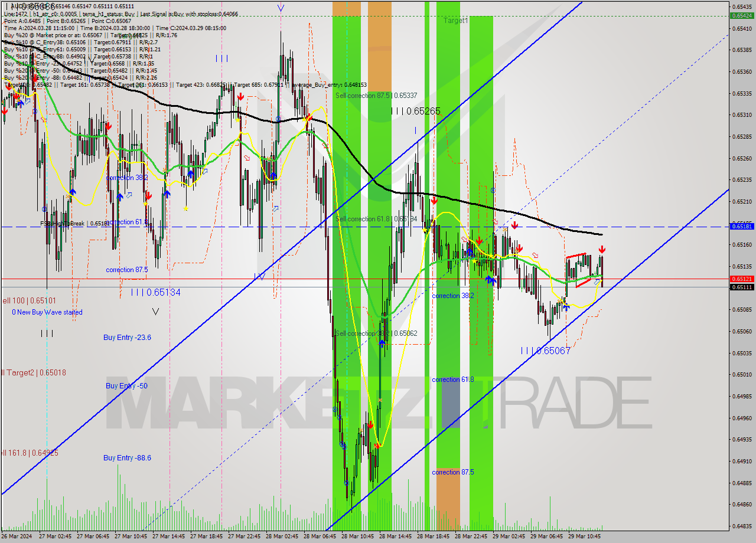Select the 'ell 100 | 0.65101' label
756x543 pixels.
(28, 300)
